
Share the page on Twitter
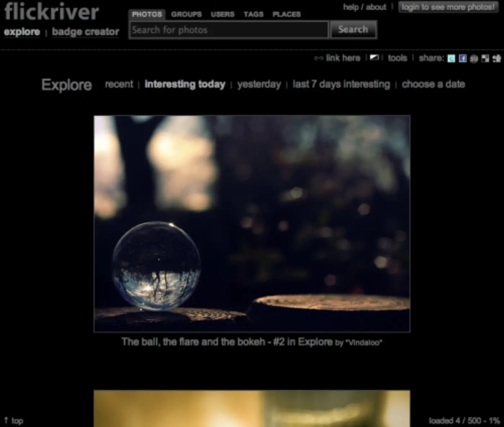click(451, 58)
